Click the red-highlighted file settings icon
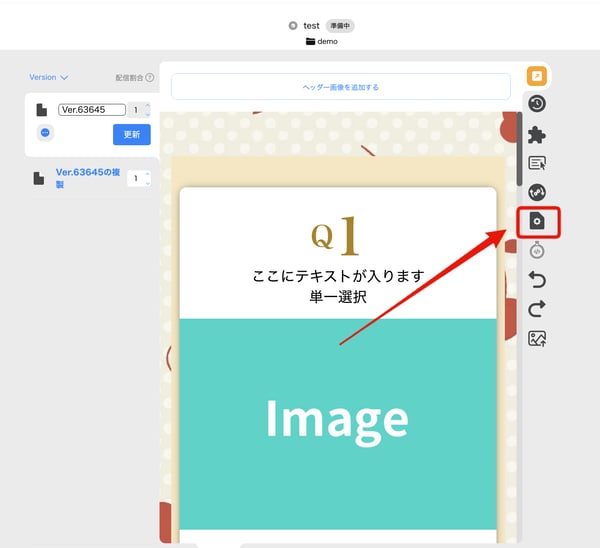This screenshot has width=600, height=548. click(537, 221)
